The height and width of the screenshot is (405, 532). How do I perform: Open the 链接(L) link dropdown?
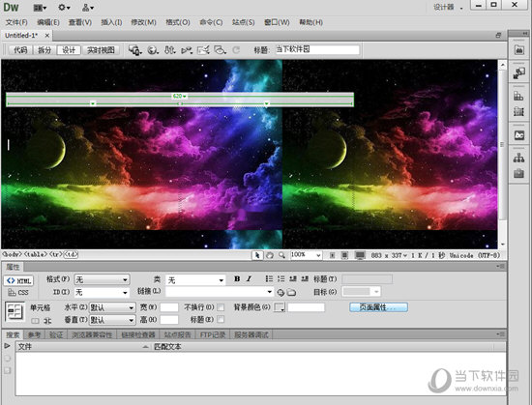pyautogui.click(x=220, y=292)
